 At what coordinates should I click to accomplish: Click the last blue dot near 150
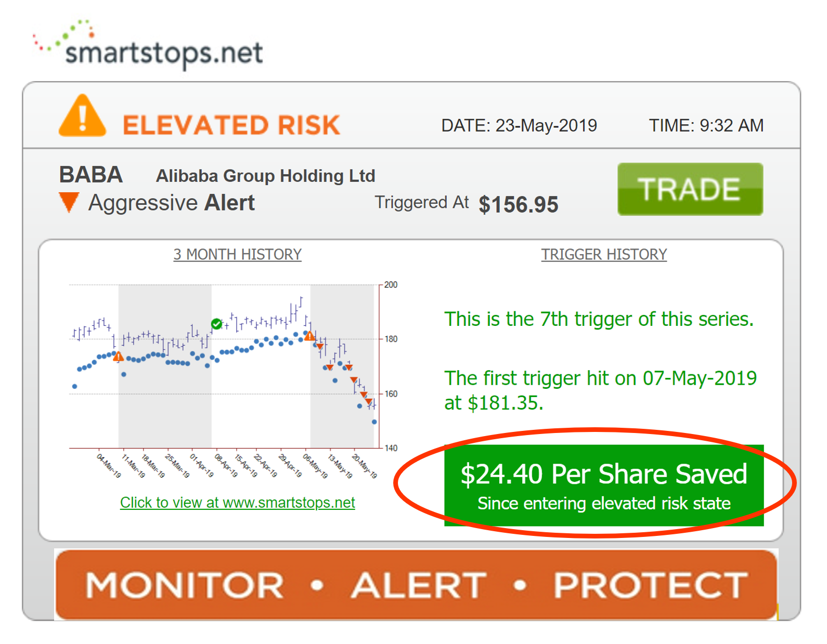click(x=374, y=422)
